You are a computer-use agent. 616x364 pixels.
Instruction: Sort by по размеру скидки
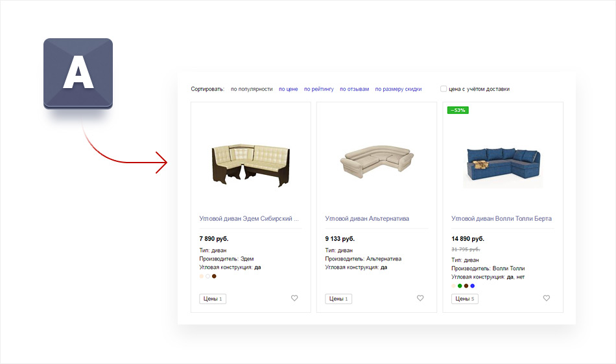coord(398,89)
